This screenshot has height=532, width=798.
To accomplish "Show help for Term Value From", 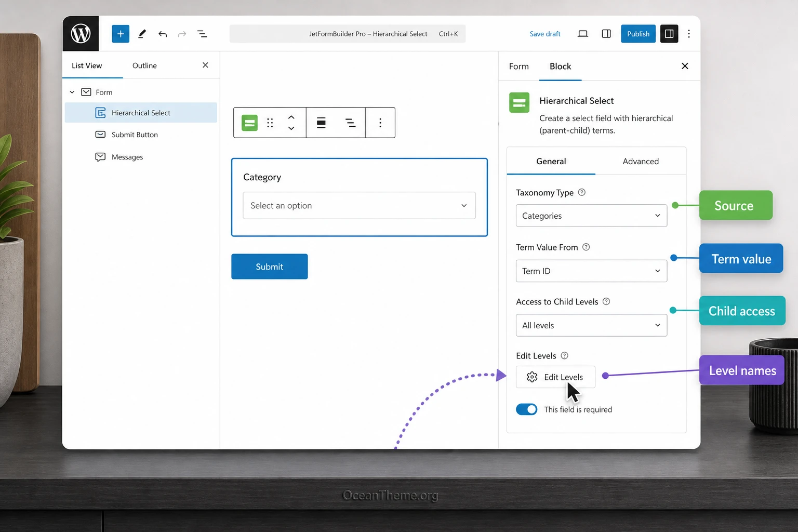I will coord(586,247).
